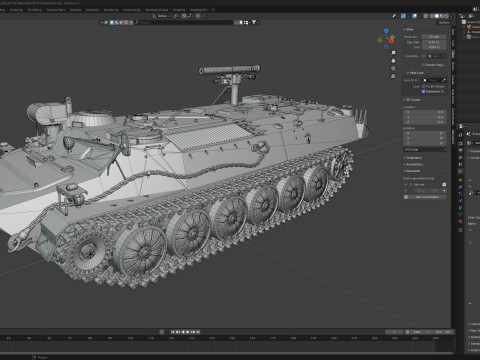Click the Focal Length value field
This screenshot has width=480, height=360.
[x=434, y=37]
